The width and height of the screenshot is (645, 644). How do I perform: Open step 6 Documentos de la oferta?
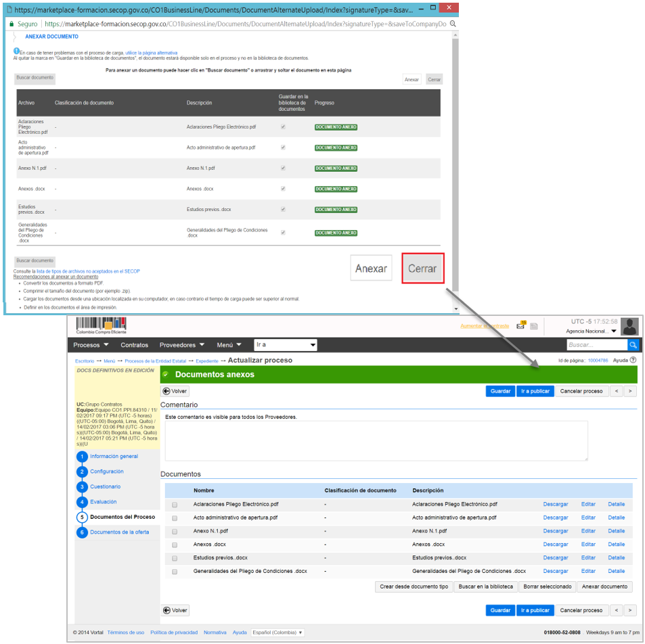tap(119, 532)
